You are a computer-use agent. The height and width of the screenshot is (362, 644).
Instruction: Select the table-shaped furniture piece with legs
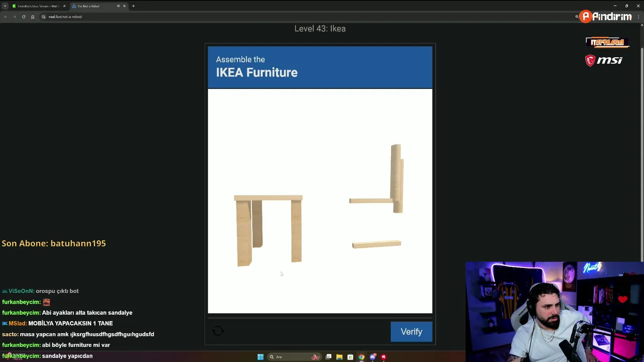pos(268,230)
